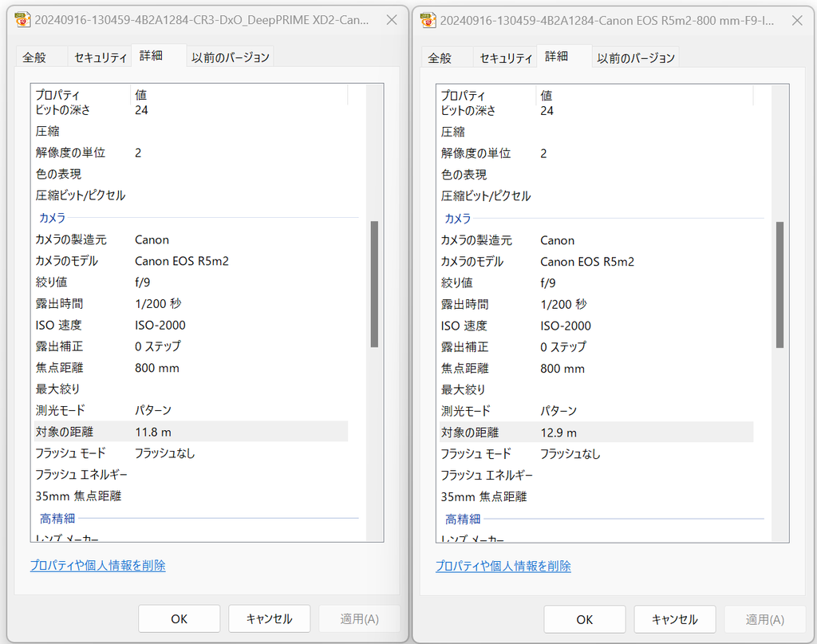
Task: Close the right 800 mm-F9 properties dialog
Action: 796,19
